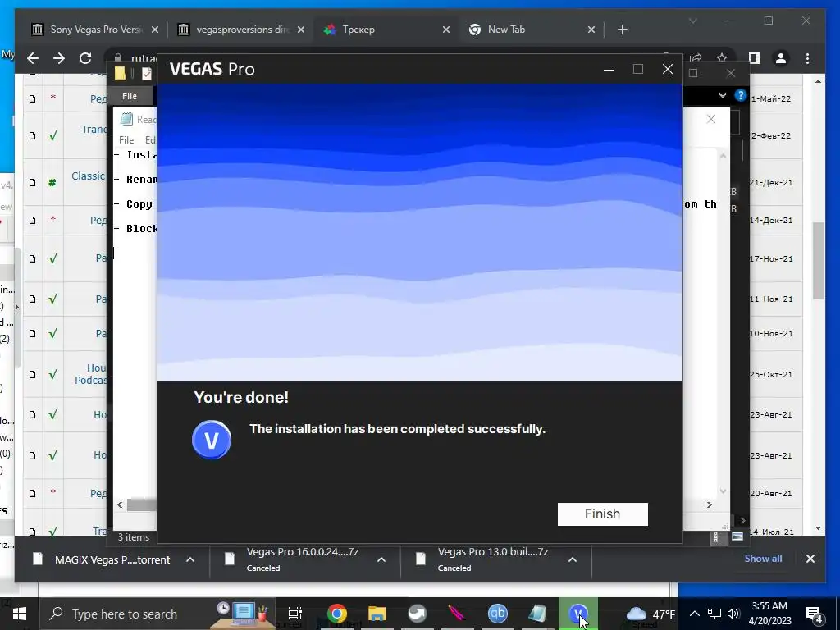
Task: Open the Classic forum link on tracker
Action: 89,176
